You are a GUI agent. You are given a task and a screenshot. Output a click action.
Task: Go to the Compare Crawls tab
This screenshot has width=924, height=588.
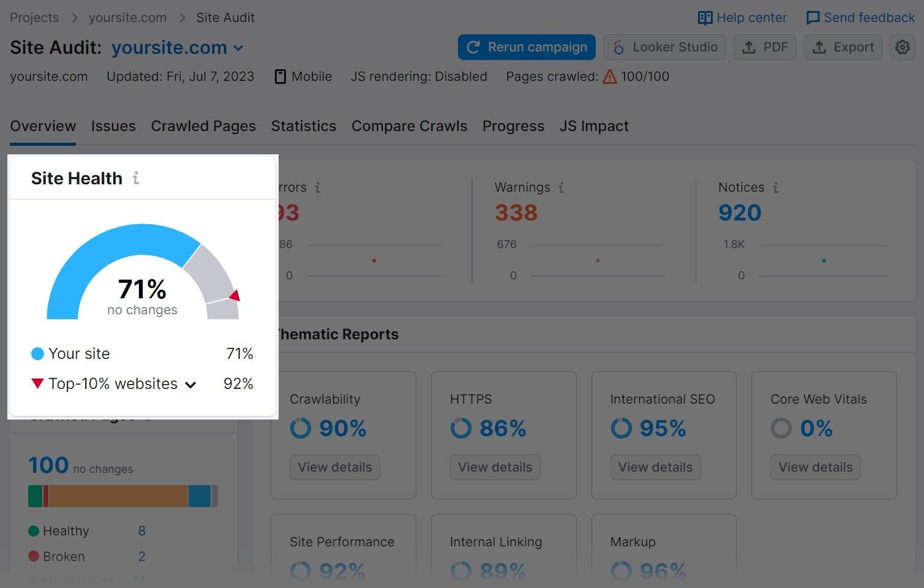(x=409, y=126)
